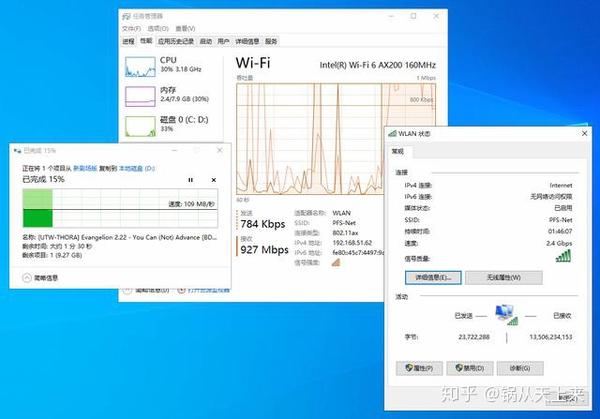600x419 pixels.
Task: Close the file copy dialog window
Action: coord(220,150)
